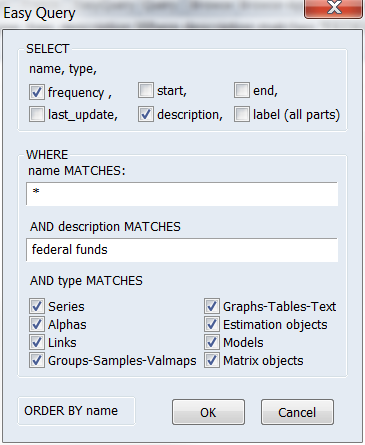365x445 pixels.
Task: Toggle Estimation objects checkbox
Action: tap(212, 324)
